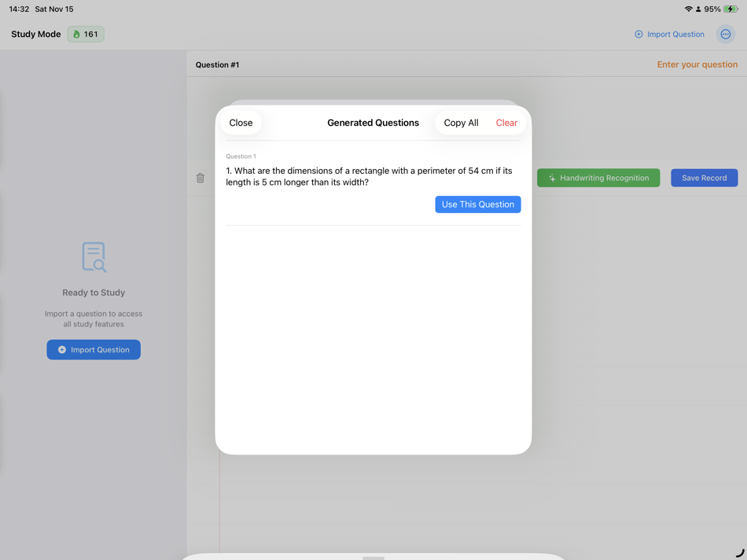Viewport: 747px width, 560px height.
Task: Toggle the 161 credits badge
Action: 85,34
